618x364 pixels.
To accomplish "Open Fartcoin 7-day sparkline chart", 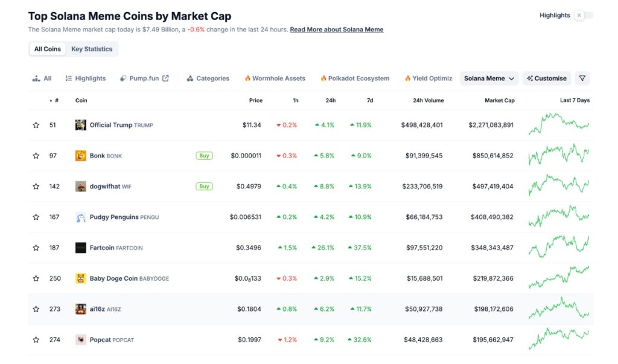I will (559, 247).
